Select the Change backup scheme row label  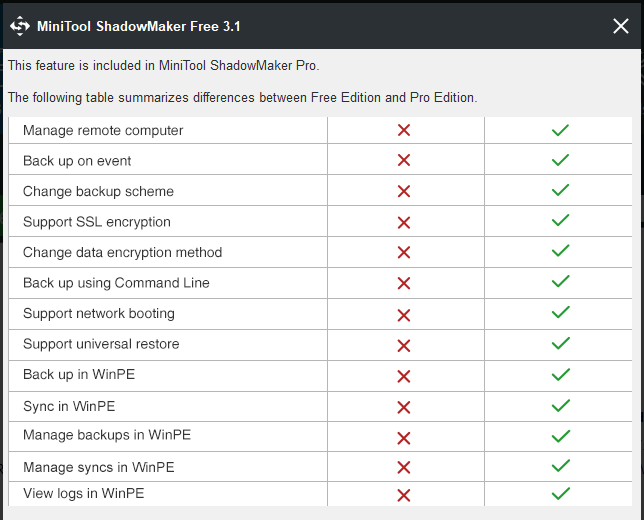[x=98, y=191]
